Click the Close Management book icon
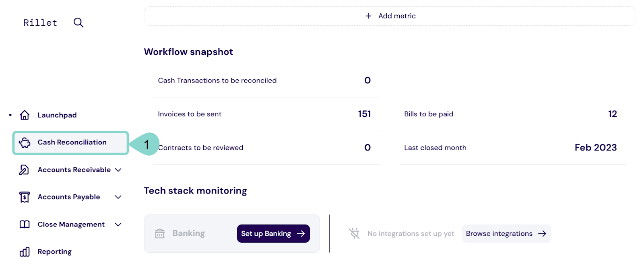The width and height of the screenshot is (644, 272). click(25, 225)
